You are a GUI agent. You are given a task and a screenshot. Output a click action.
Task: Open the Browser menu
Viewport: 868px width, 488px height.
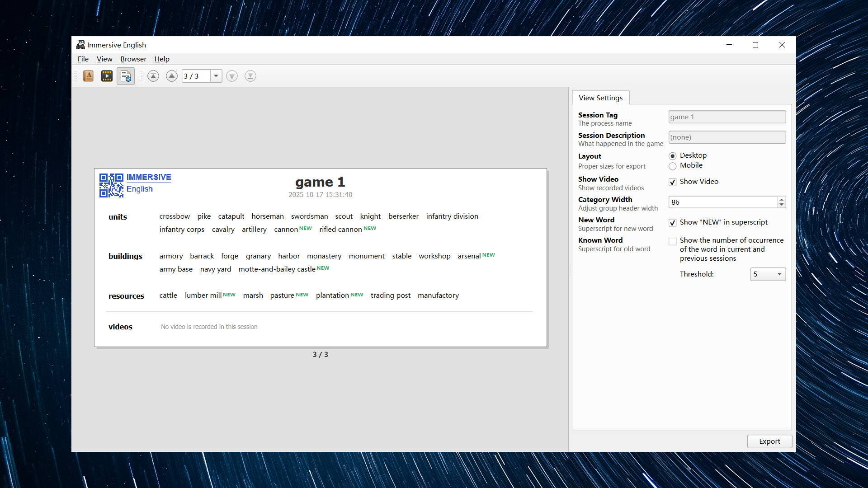coord(133,59)
